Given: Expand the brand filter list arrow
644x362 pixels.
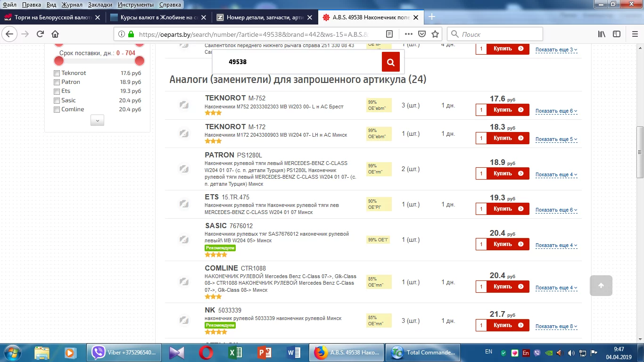Looking at the screenshot, I should pos(97,121).
